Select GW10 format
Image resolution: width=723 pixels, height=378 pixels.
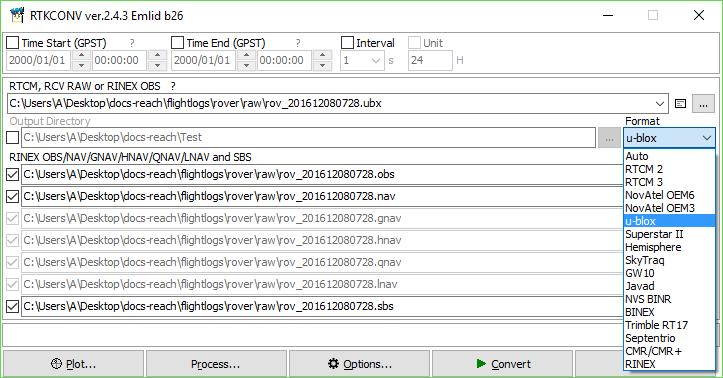coord(669,273)
